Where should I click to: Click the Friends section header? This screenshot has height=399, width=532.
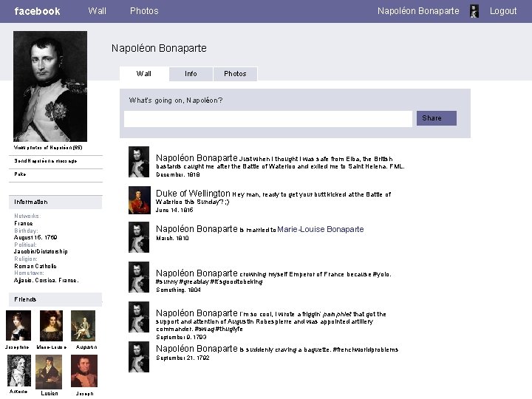click(55, 299)
